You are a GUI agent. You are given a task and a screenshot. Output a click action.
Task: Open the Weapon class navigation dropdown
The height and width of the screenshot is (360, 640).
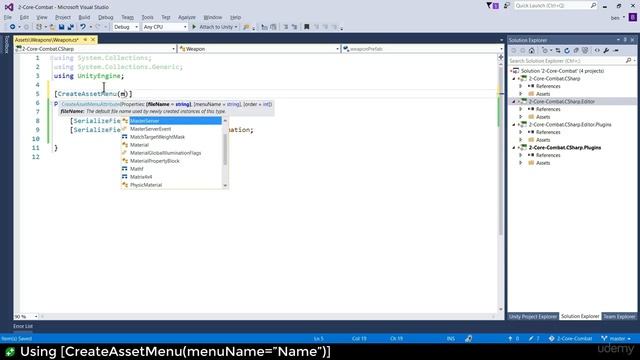click(260, 49)
